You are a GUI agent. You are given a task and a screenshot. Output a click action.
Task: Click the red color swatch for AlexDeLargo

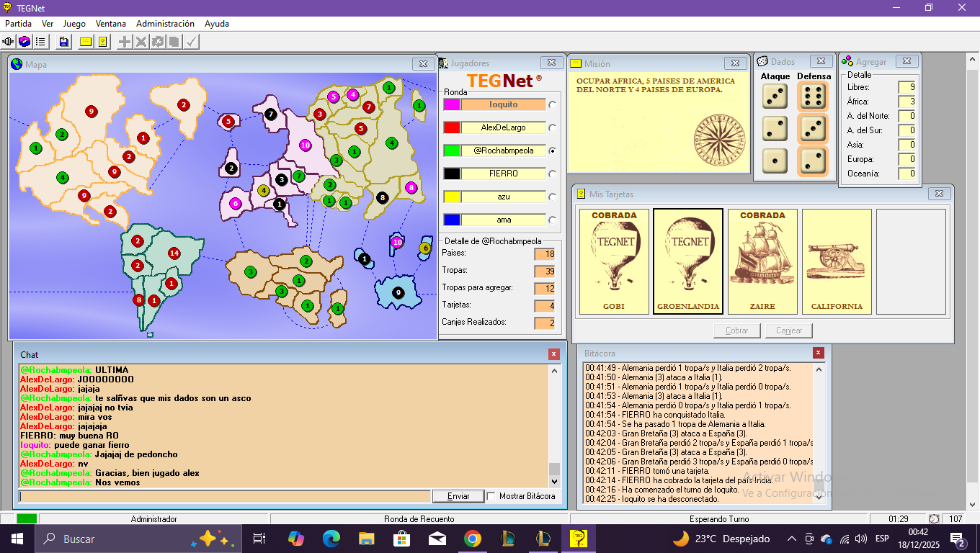click(451, 127)
